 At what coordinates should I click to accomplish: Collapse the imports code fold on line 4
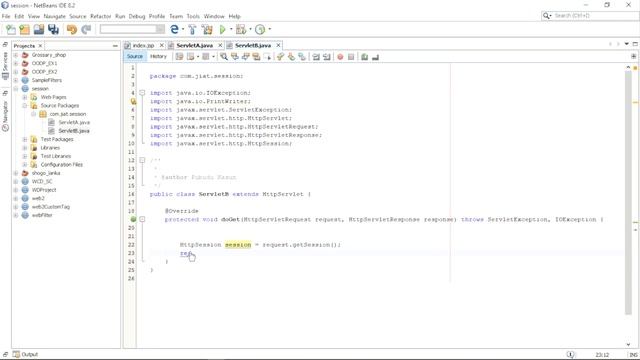(142, 93)
